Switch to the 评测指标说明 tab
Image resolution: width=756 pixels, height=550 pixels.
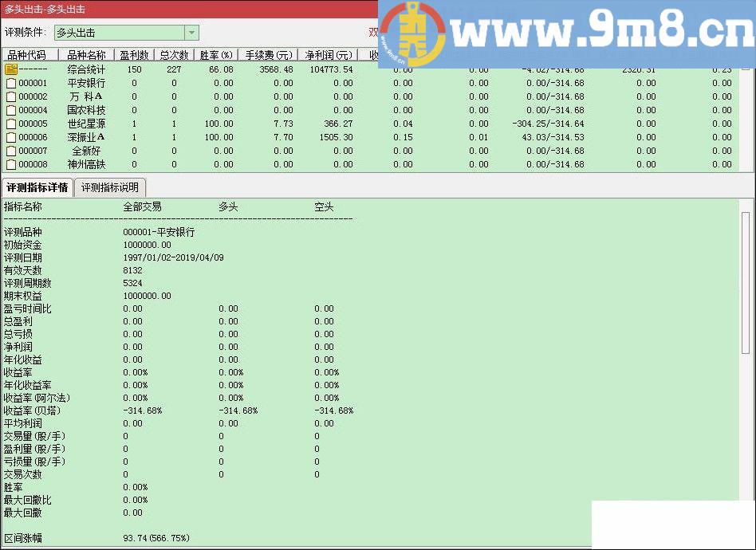coord(109,187)
